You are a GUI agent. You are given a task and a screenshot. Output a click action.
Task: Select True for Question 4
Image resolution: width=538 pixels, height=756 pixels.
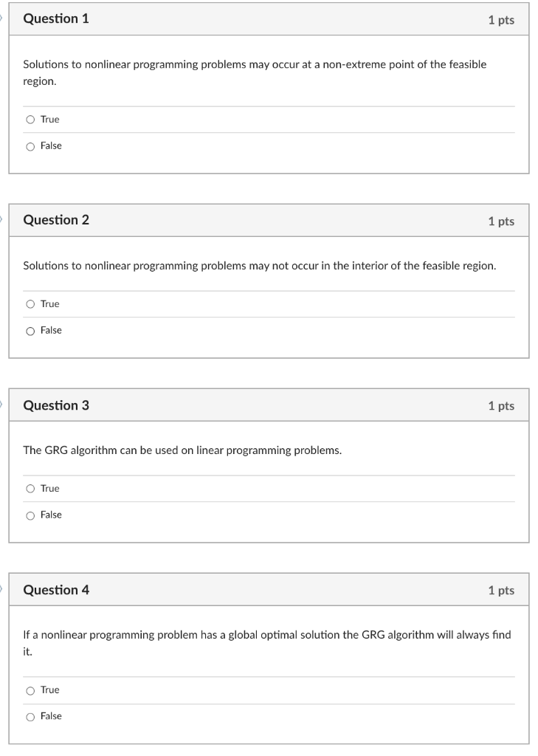30,690
